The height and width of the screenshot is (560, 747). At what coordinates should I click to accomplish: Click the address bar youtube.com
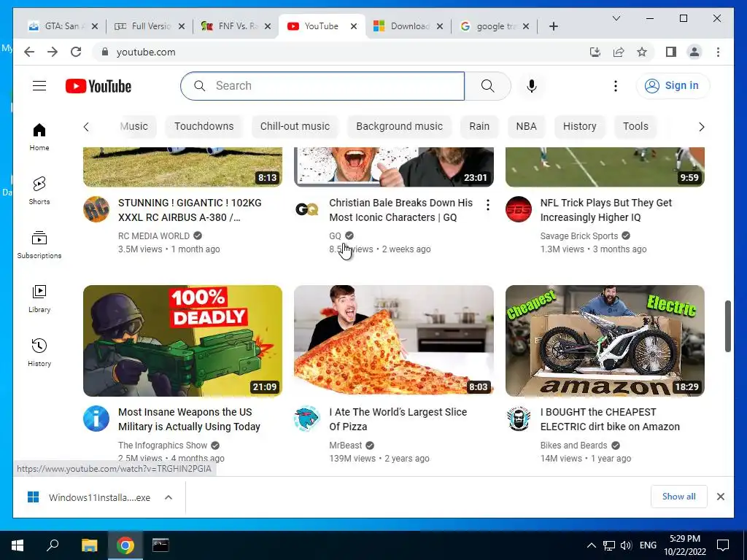[x=146, y=52]
